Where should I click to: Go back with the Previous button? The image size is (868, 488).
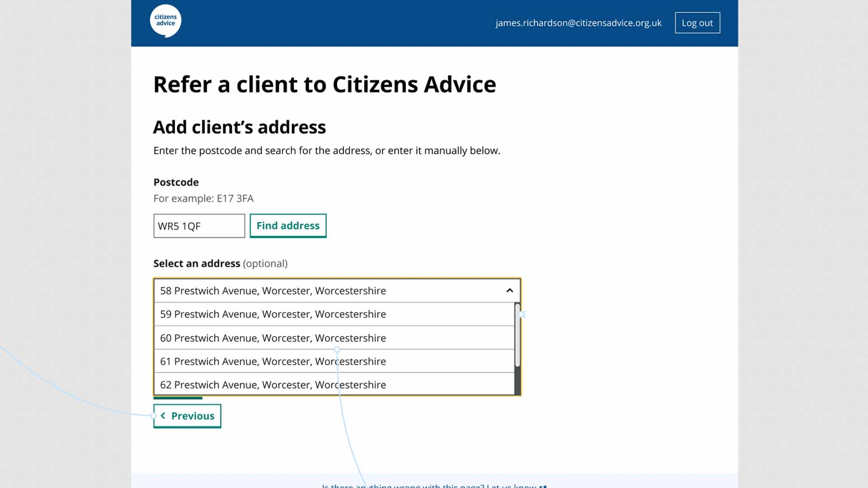(x=187, y=416)
